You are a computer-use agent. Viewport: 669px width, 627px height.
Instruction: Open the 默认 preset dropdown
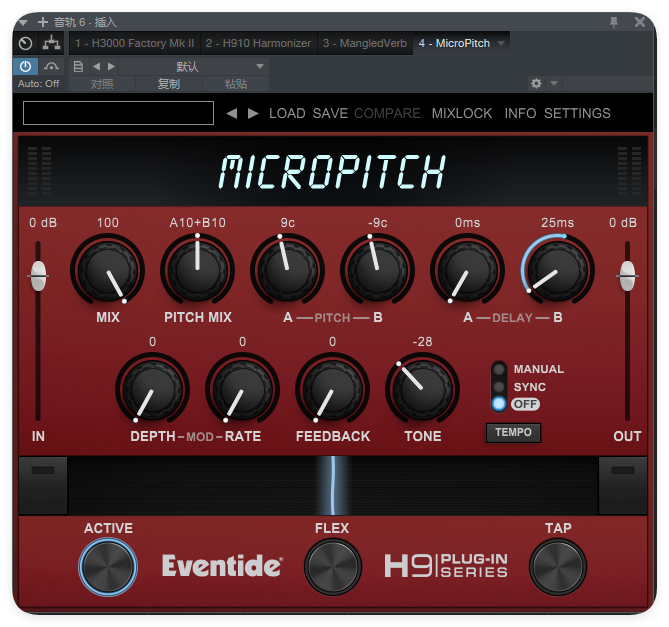(193, 67)
